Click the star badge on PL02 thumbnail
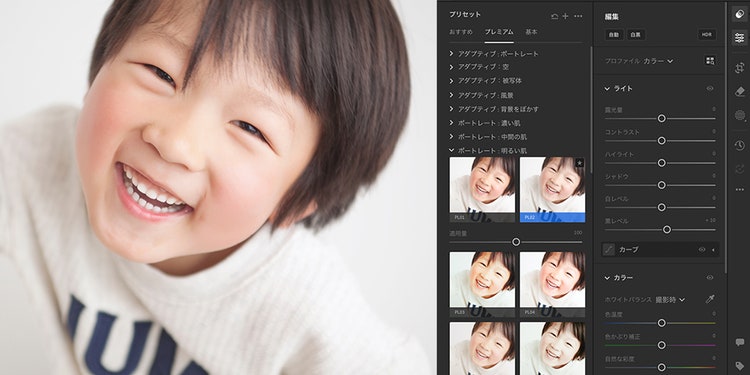The width and height of the screenshot is (750, 375). click(x=579, y=163)
